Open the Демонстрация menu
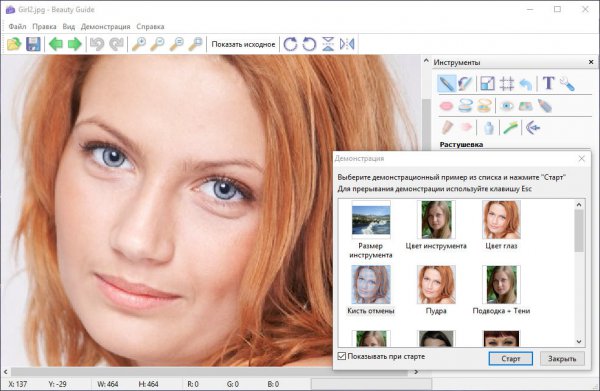Viewport: 600px width, 391px height. pyautogui.click(x=106, y=26)
